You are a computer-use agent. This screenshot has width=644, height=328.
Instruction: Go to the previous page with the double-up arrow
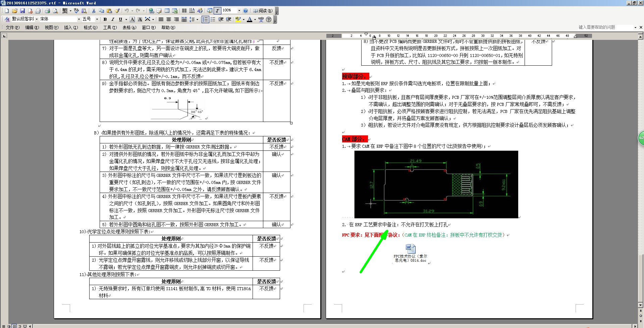(641, 311)
